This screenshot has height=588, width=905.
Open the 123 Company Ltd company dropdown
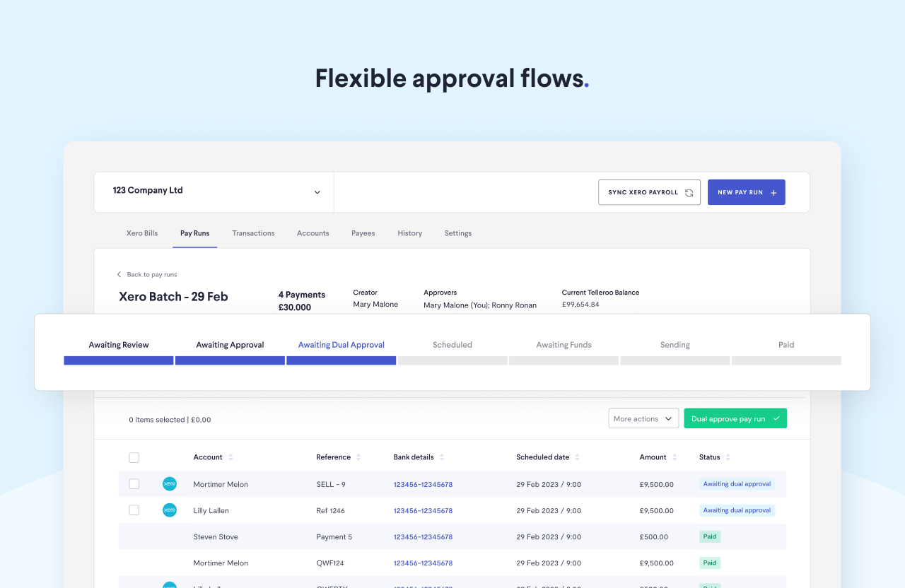point(317,191)
